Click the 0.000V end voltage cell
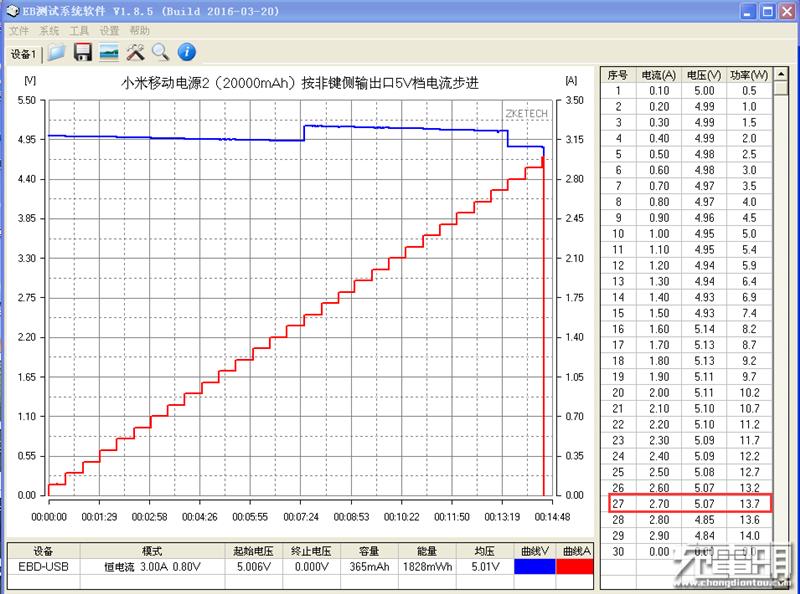Screen dimensions: 800x594 point(311,566)
